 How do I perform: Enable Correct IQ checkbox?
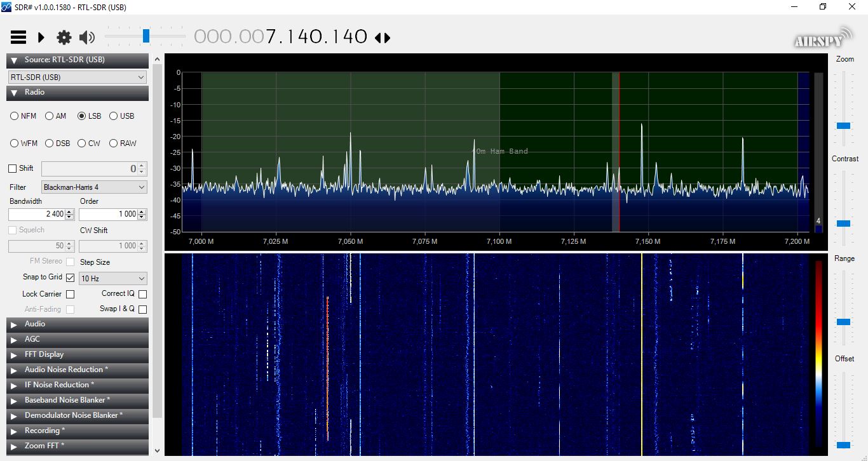pyautogui.click(x=142, y=294)
